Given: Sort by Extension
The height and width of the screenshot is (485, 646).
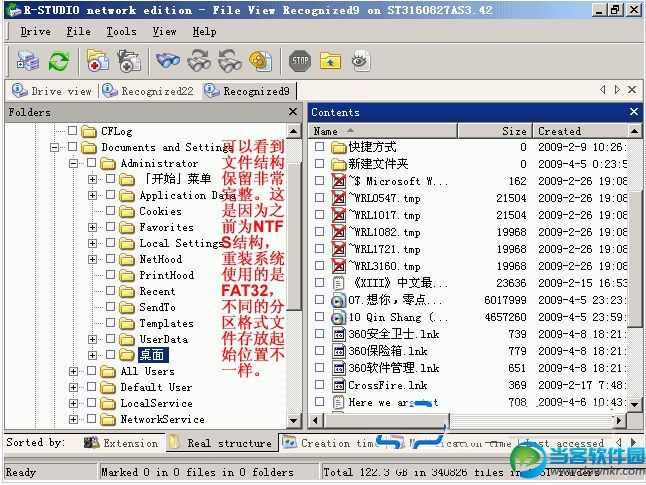Looking at the screenshot, I should coord(120,443).
